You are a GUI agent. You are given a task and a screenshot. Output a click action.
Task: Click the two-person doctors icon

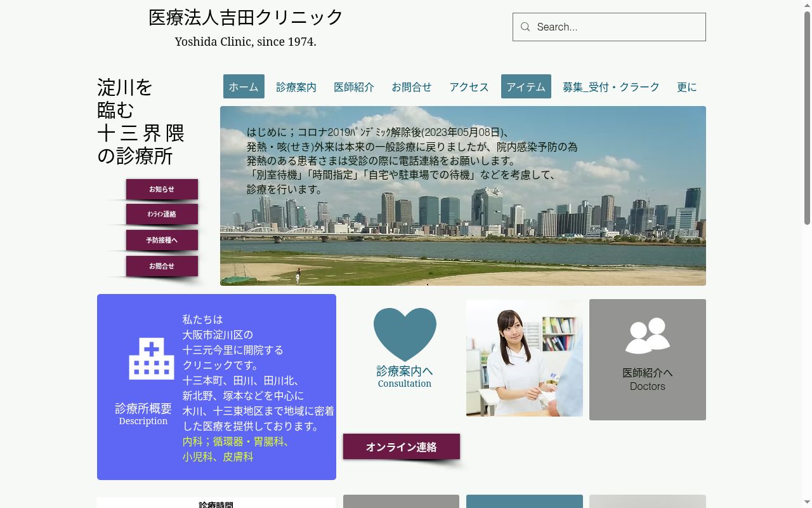(x=648, y=335)
